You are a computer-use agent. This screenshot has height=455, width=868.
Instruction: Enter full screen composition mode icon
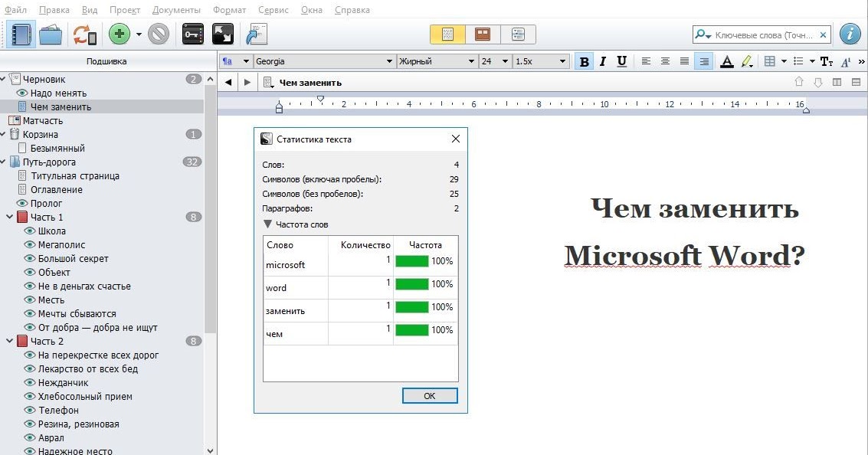click(223, 34)
